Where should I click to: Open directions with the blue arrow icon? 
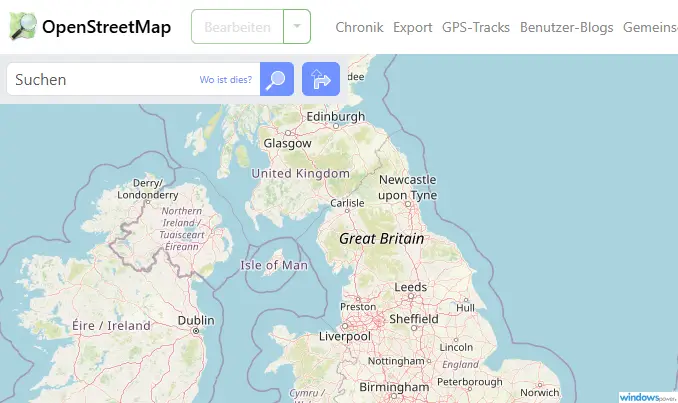tap(321, 79)
